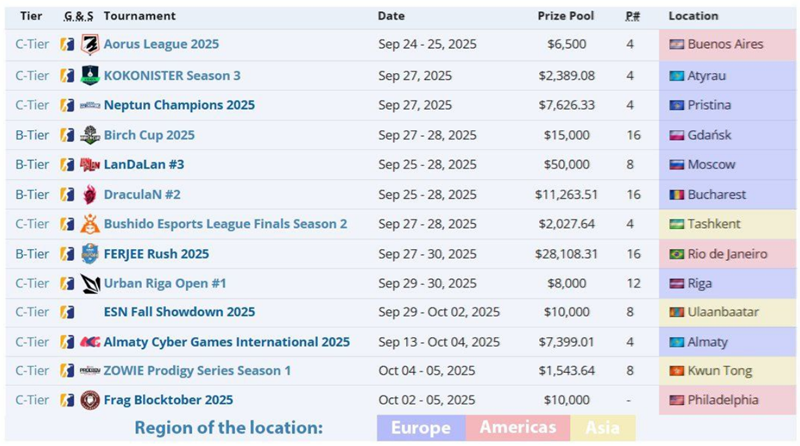Viewport: 800px width, 446px height.
Task: Click the FERJEE Rush 2025 logo icon
Action: click(x=90, y=254)
